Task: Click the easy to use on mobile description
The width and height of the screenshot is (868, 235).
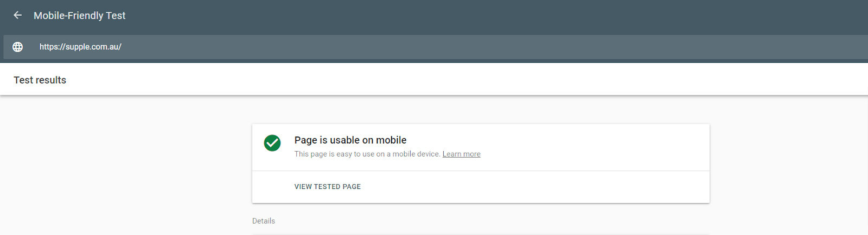Action: 367,154
